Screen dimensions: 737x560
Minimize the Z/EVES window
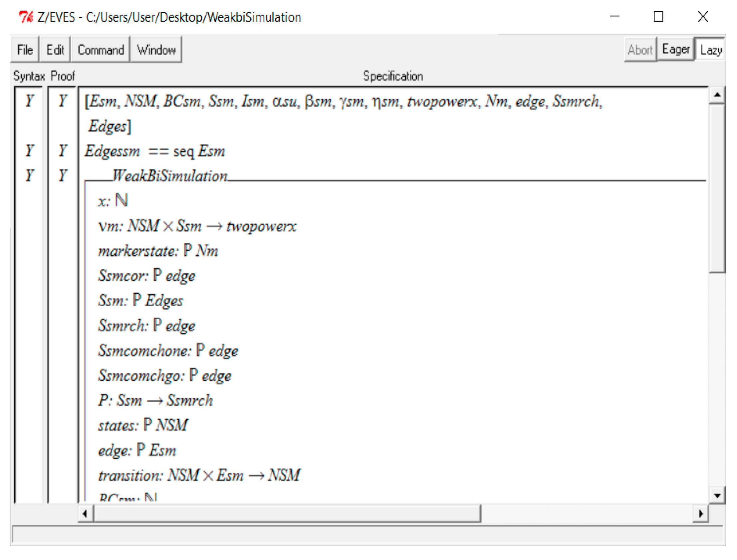pyautogui.click(x=614, y=17)
